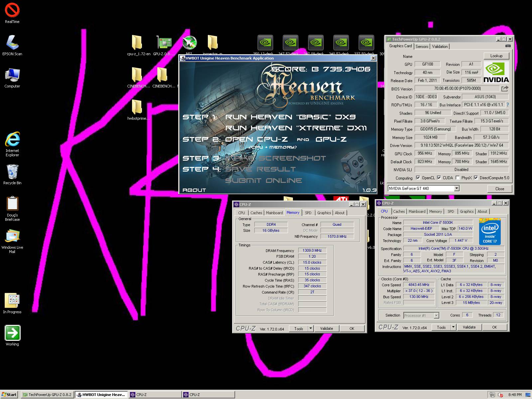
Task: Click the DRAM Frequency value field
Action: coord(312,250)
